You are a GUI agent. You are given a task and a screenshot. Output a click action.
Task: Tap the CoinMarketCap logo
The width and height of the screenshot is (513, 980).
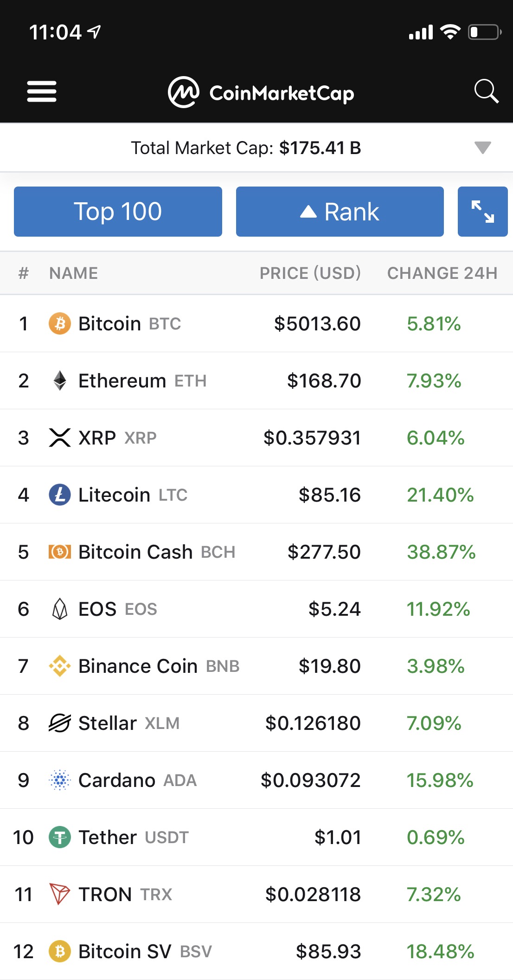261,92
